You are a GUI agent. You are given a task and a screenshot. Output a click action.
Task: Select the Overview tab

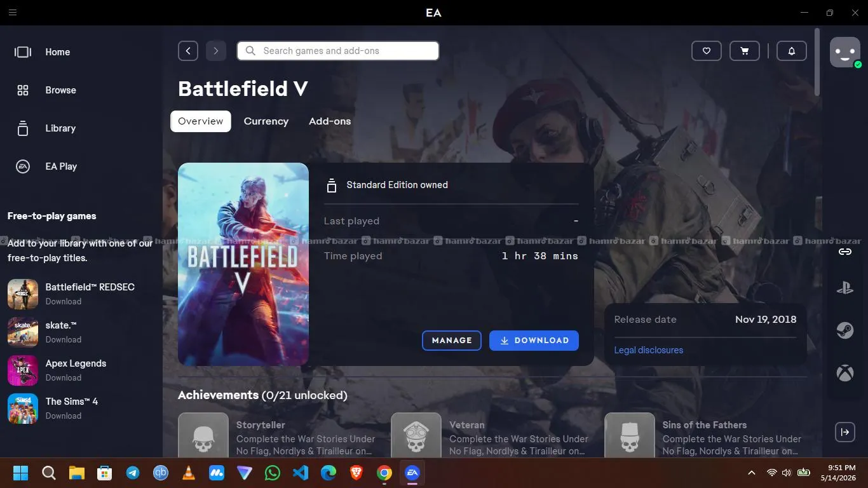[x=201, y=121]
